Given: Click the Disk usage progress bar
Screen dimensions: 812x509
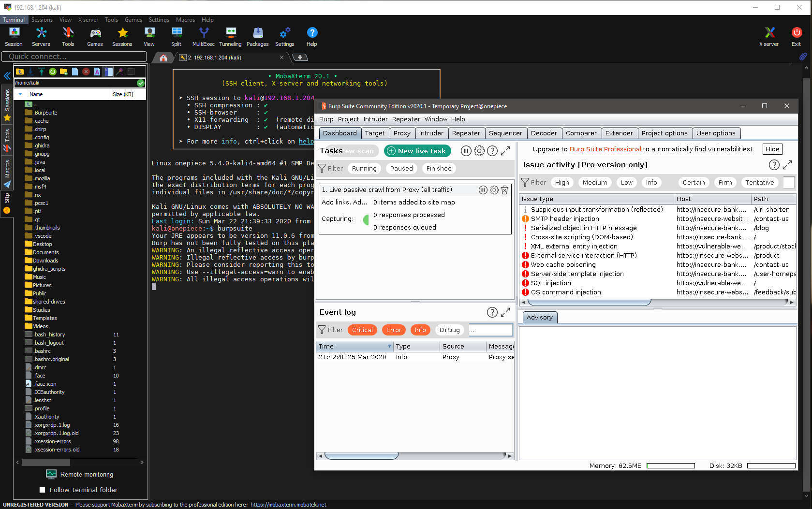Looking at the screenshot, I should pyautogui.click(x=771, y=466).
